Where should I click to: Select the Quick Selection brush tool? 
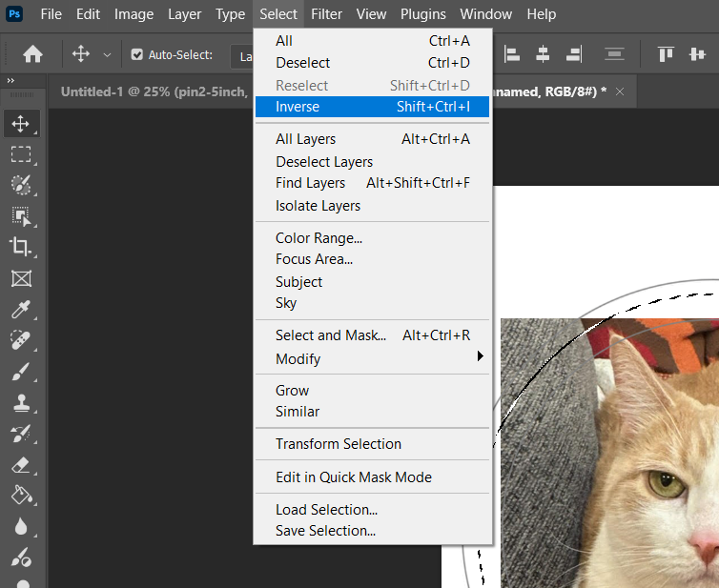pos(21,185)
